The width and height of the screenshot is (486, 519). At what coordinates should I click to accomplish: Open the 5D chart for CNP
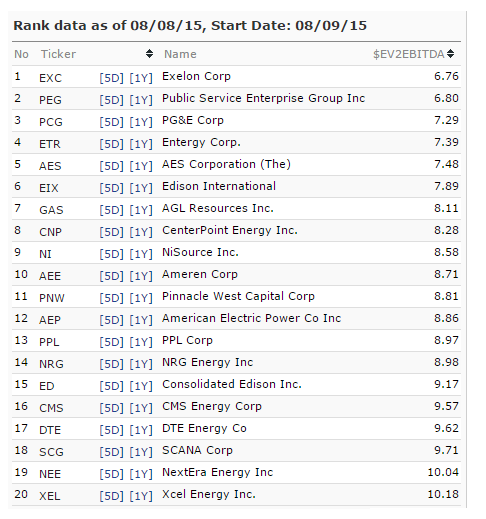coord(111,232)
